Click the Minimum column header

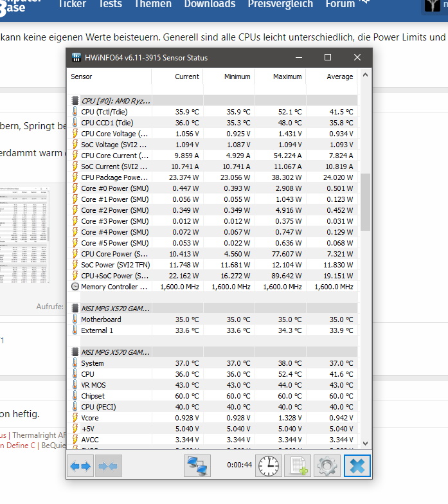(229, 77)
